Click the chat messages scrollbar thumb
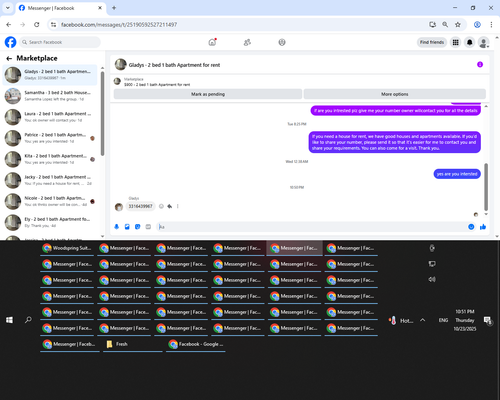This screenshot has width=500, height=400. click(x=486, y=187)
